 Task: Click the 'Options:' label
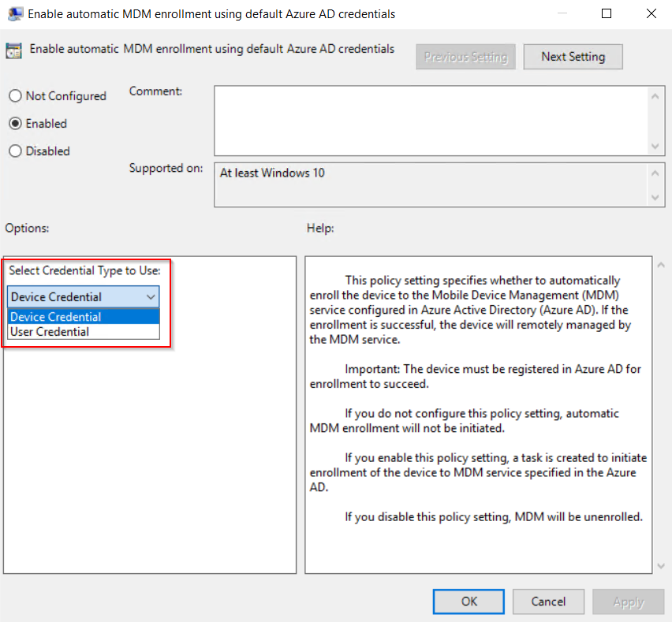27,228
